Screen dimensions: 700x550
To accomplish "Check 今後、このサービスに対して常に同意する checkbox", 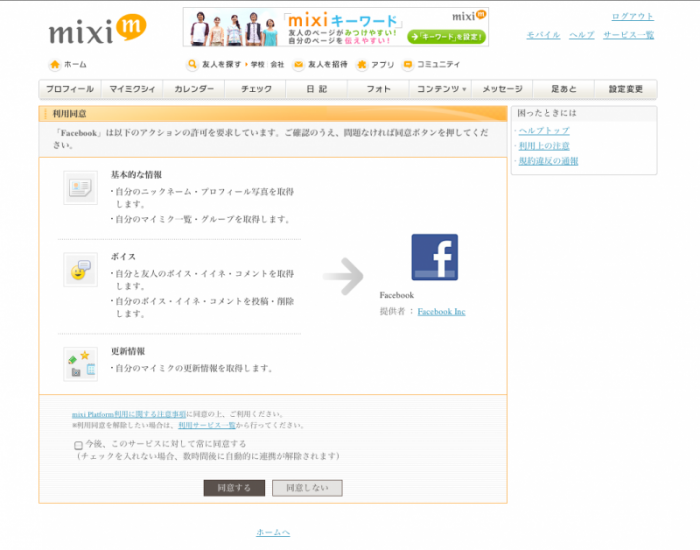I will pyautogui.click(x=78, y=445).
